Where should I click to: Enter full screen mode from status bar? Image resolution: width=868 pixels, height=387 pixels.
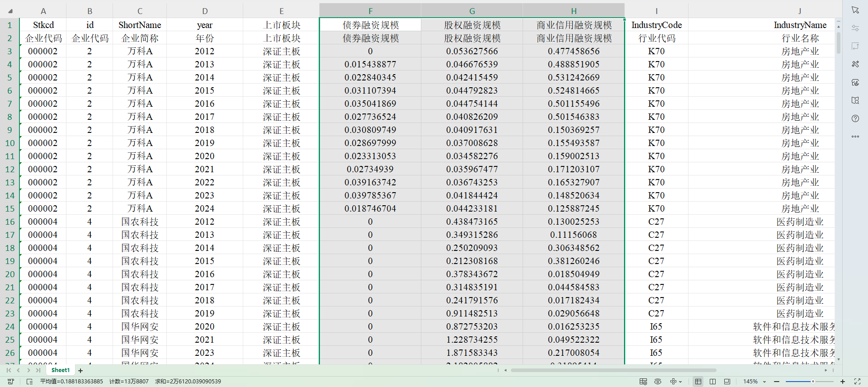(857, 382)
